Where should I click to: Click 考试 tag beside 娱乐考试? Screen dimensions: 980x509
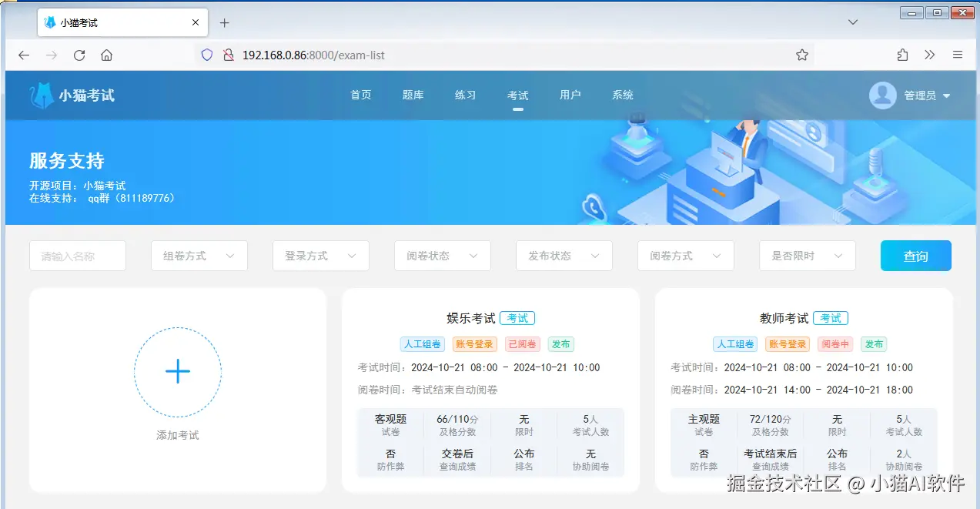pyautogui.click(x=517, y=318)
